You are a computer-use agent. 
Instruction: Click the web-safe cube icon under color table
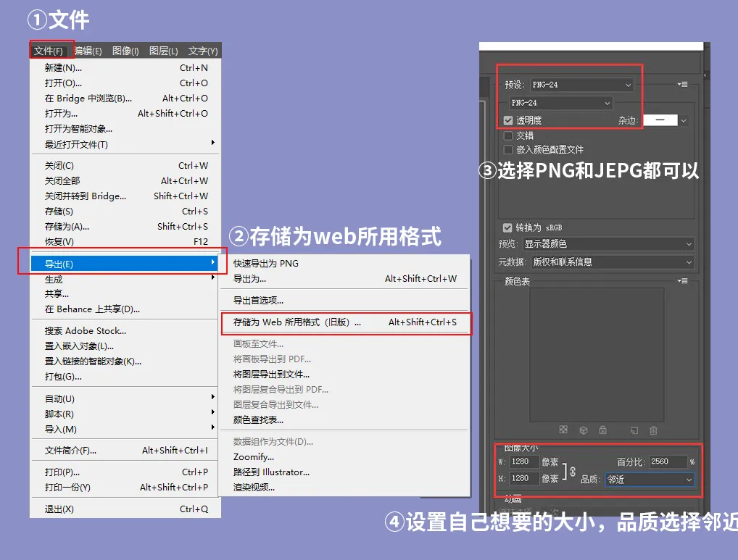pos(584,430)
